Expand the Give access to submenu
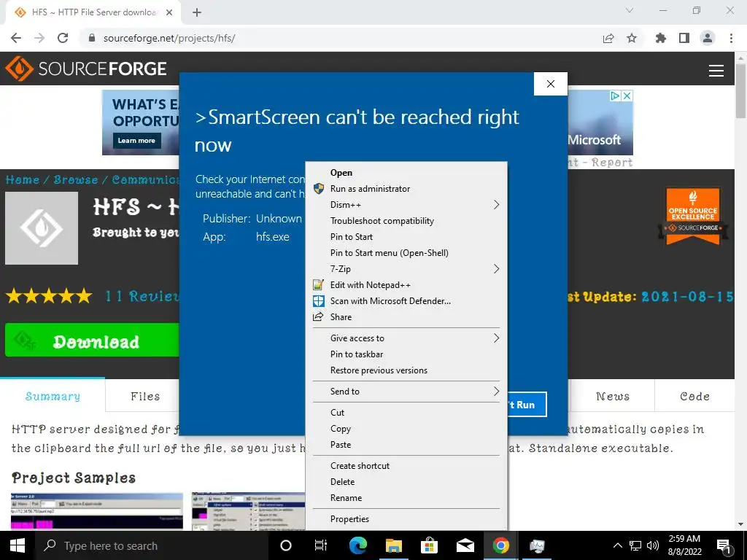747x560 pixels. point(406,338)
